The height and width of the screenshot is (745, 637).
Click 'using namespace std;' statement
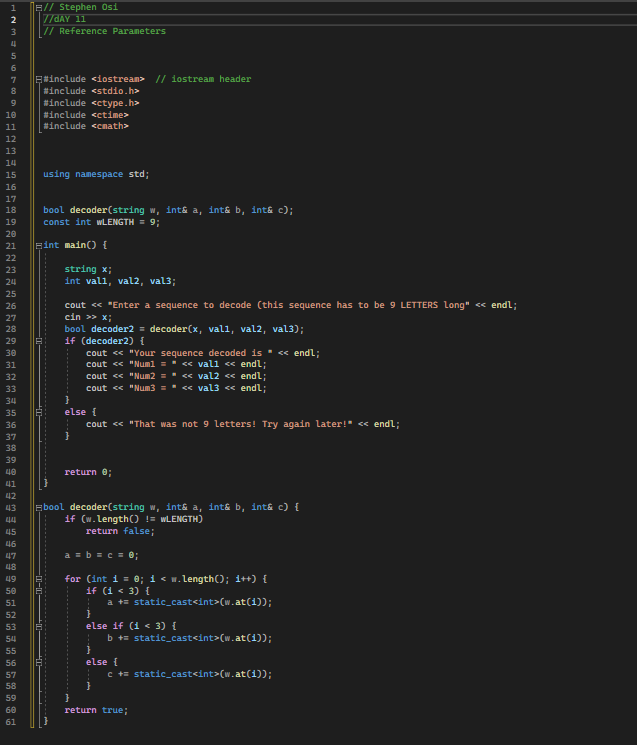click(96, 174)
